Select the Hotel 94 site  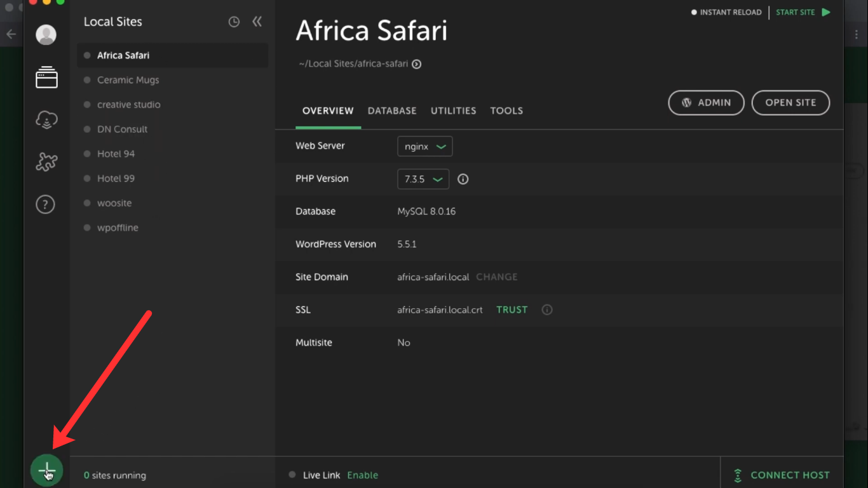coord(172,154)
